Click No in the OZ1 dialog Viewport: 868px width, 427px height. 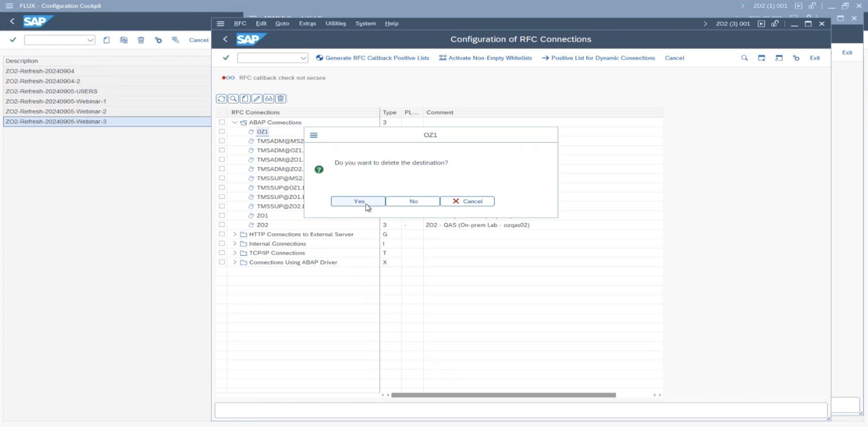pos(413,201)
